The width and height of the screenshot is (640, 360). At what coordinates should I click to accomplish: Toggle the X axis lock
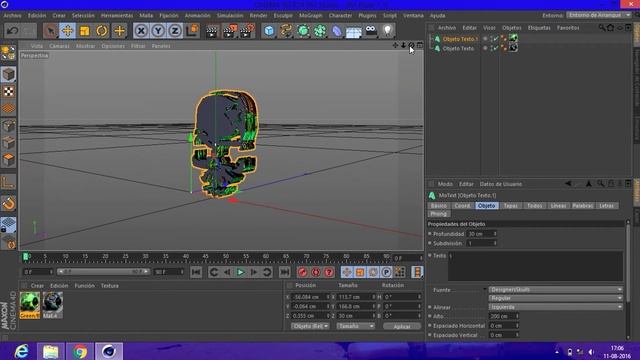(x=141, y=31)
